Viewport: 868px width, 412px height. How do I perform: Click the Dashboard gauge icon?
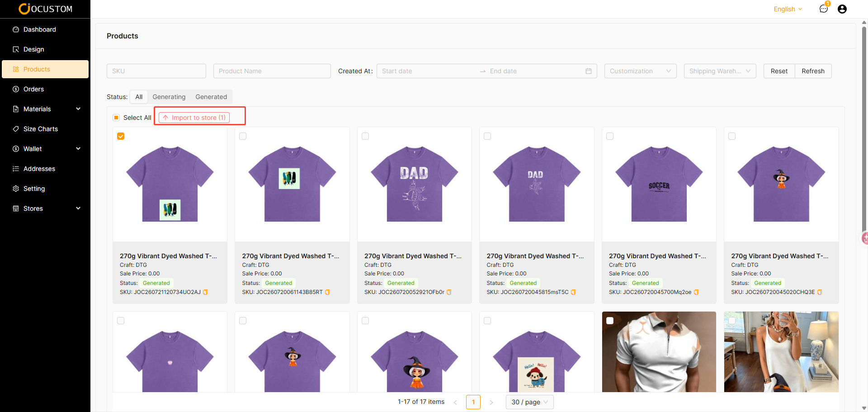pos(16,29)
